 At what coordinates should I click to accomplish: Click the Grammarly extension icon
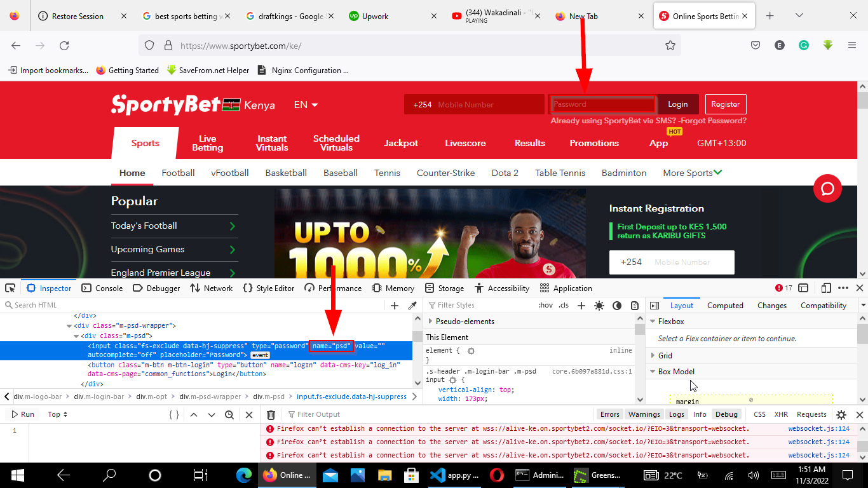(804, 45)
